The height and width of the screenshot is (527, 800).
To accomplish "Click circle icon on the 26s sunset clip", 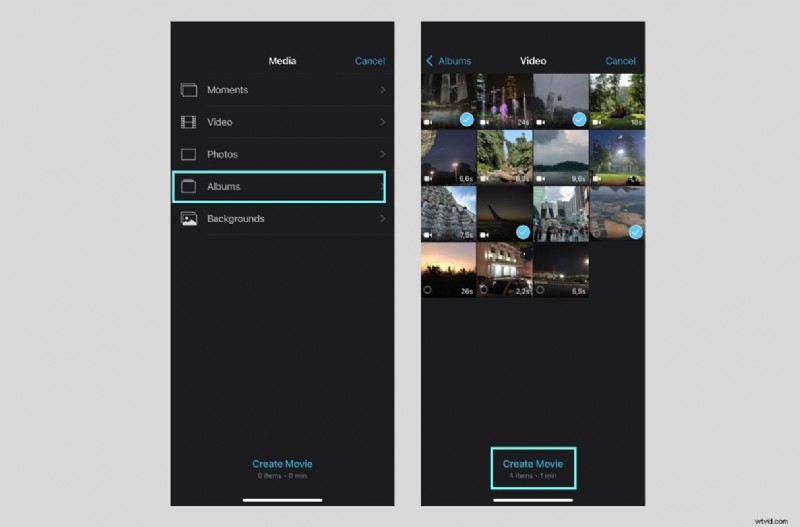I will [428, 290].
